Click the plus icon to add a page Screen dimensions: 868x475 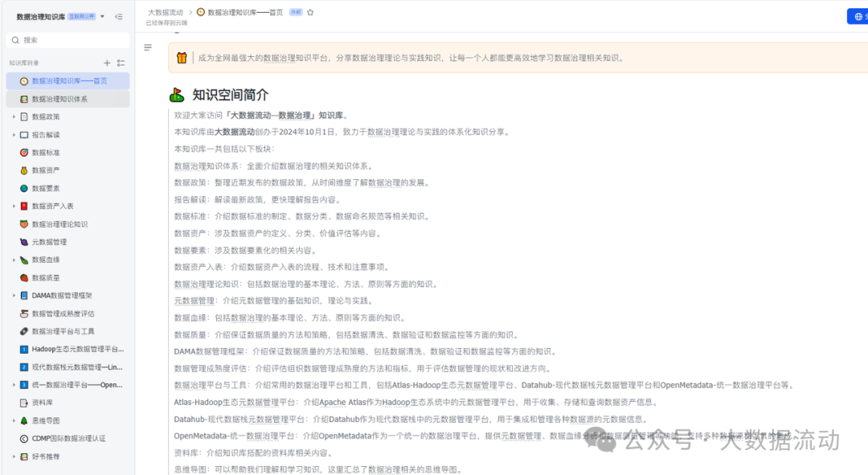(x=107, y=63)
